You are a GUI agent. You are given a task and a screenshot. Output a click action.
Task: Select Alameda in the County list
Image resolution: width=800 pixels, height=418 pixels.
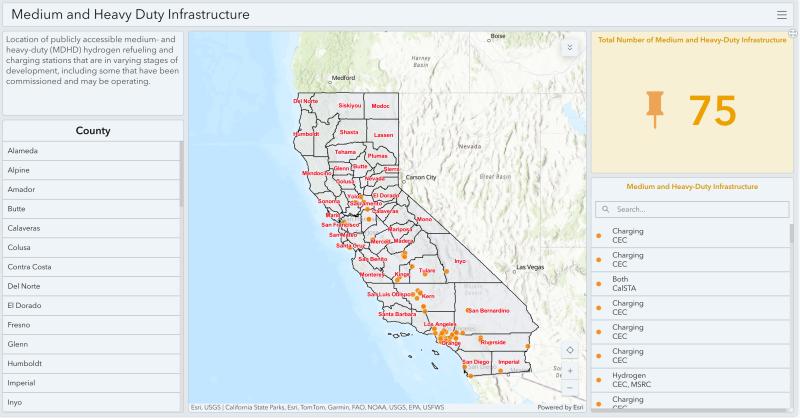coord(92,151)
